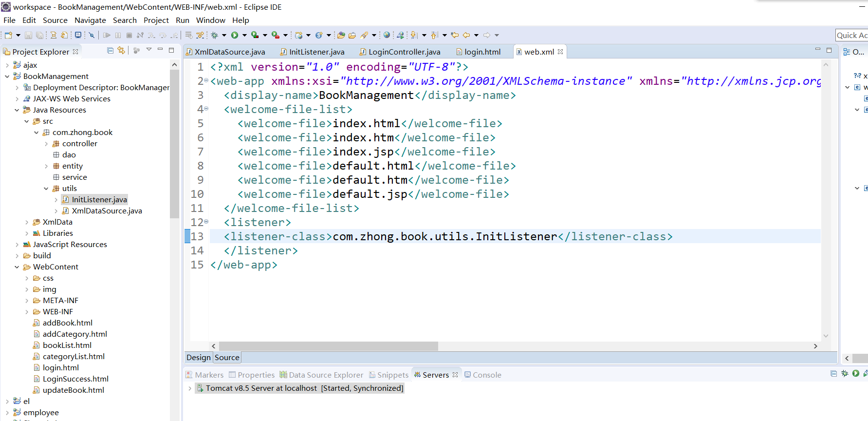Select the employee project
868x421 pixels.
[36, 413]
